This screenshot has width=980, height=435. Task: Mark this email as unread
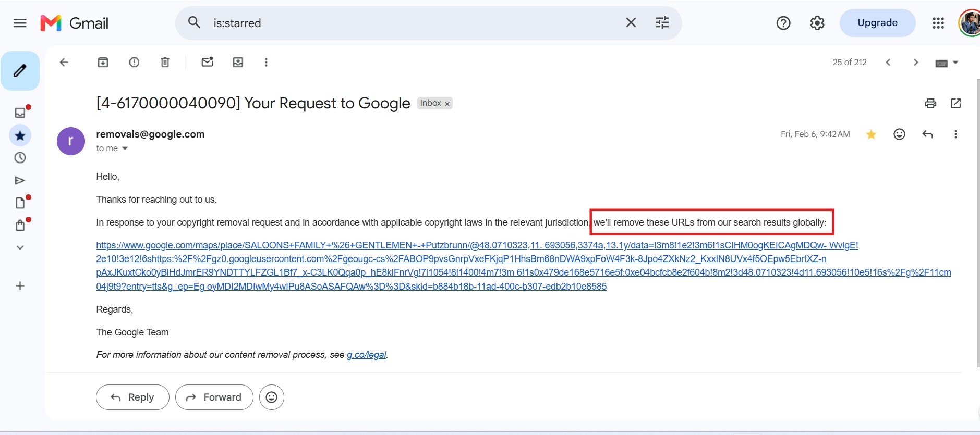207,62
